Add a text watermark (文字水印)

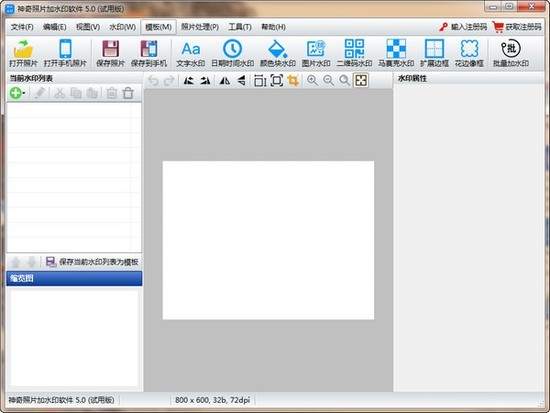pyautogui.click(x=190, y=53)
